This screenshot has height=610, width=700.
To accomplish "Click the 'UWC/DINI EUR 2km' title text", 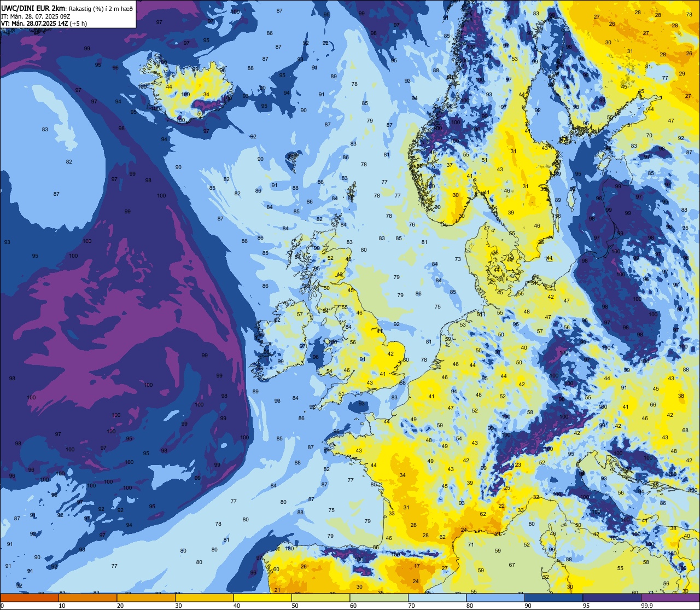I will (33, 8).
